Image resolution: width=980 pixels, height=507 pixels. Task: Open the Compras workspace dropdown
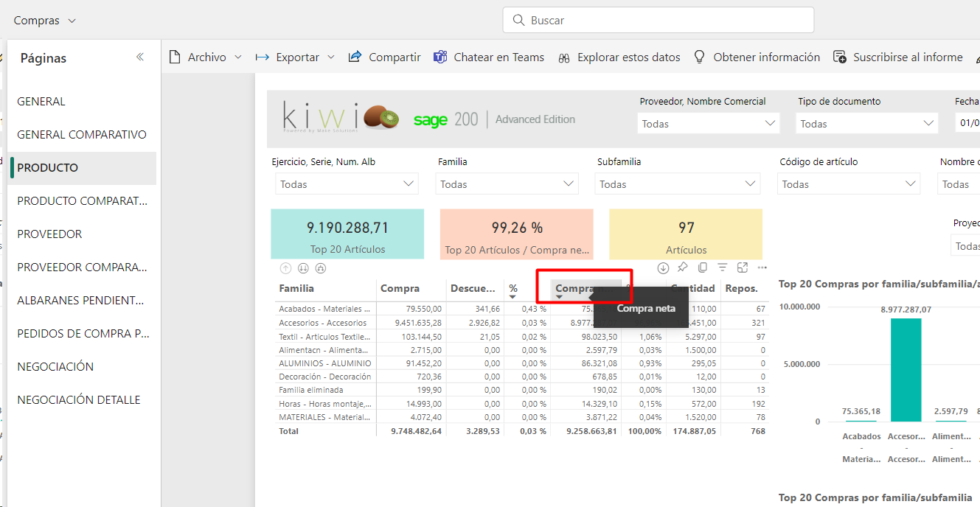pos(45,21)
